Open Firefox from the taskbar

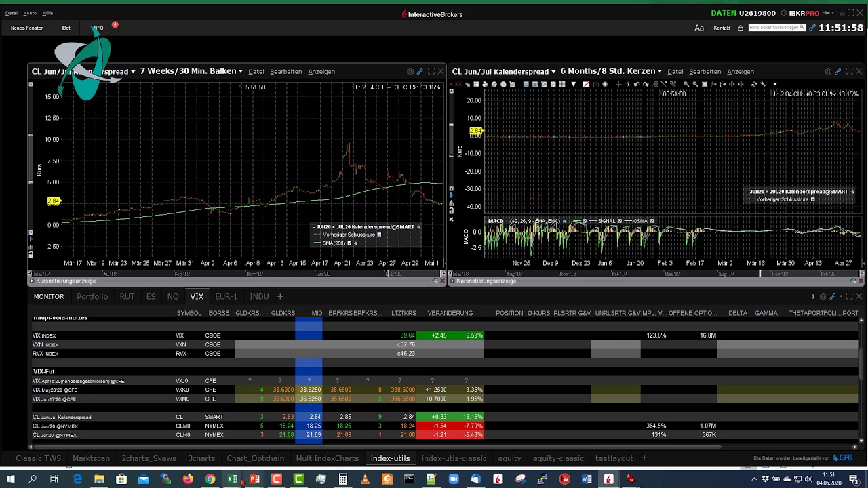188,479
